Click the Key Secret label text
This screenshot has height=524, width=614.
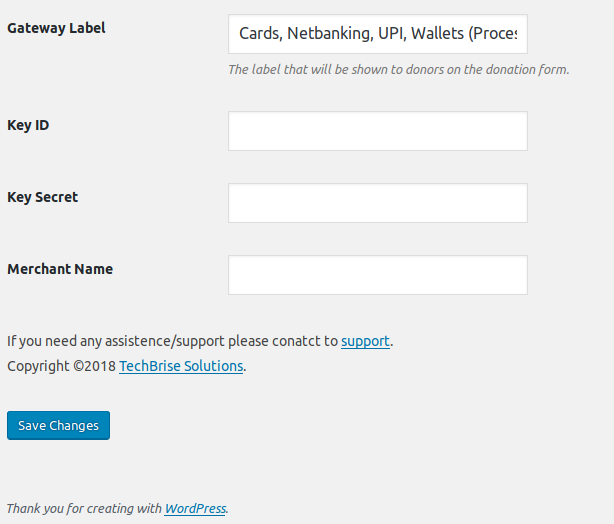pyautogui.click(x=42, y=197)
